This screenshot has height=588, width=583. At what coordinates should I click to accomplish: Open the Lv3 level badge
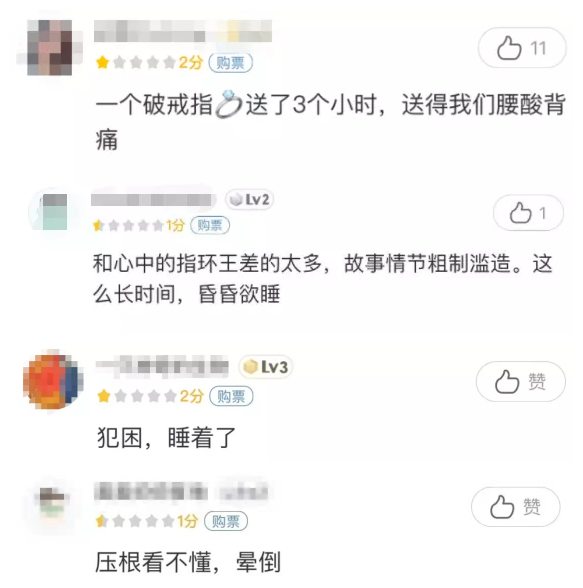pyautogui.click(x=265, y=366)
